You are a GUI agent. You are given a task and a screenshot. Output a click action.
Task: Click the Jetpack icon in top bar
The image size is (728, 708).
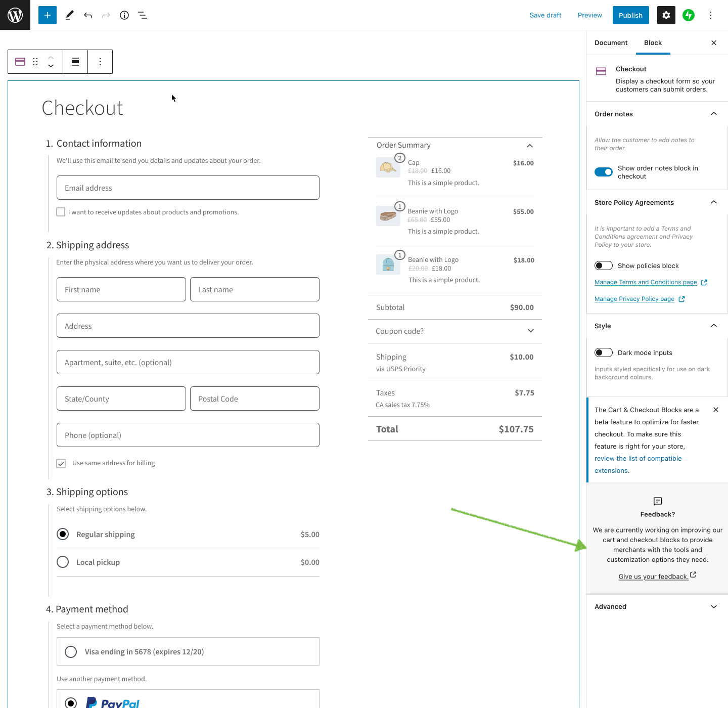[x=689, y=15]
